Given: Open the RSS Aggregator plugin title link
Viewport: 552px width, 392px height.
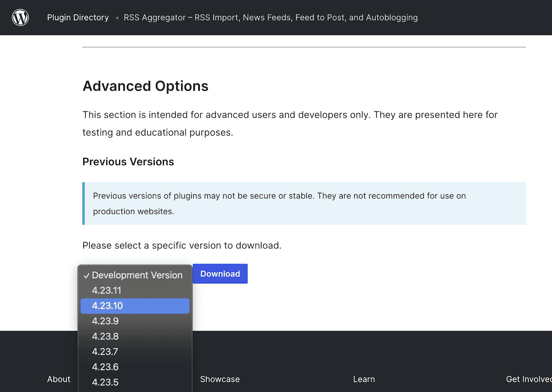Looking at the screenshot, I should click(x=270, y=17).
